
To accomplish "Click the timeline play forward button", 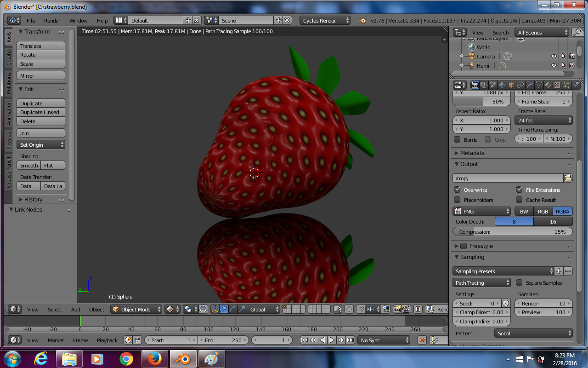I will pyautogui.click(x=332, y=340).
